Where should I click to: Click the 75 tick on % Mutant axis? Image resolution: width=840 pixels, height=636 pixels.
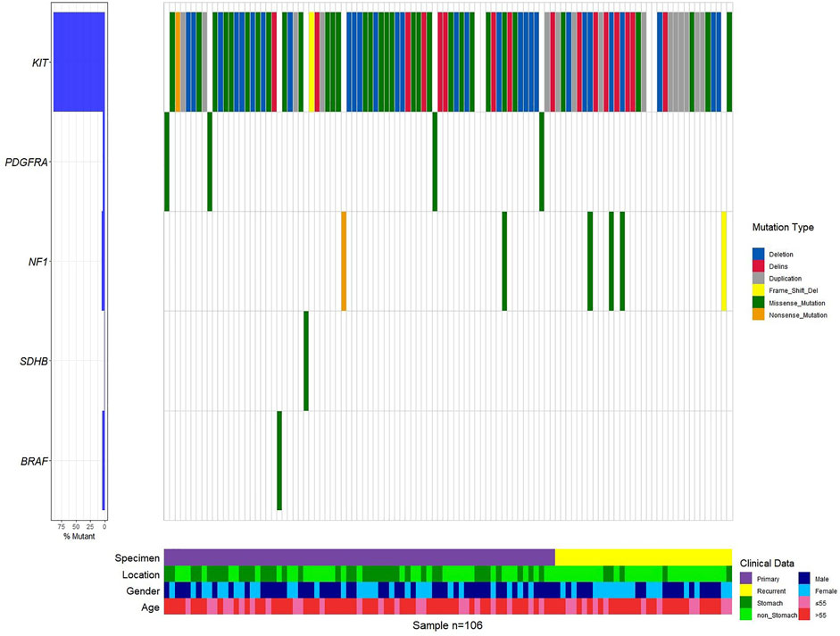[x=62, y=527]
